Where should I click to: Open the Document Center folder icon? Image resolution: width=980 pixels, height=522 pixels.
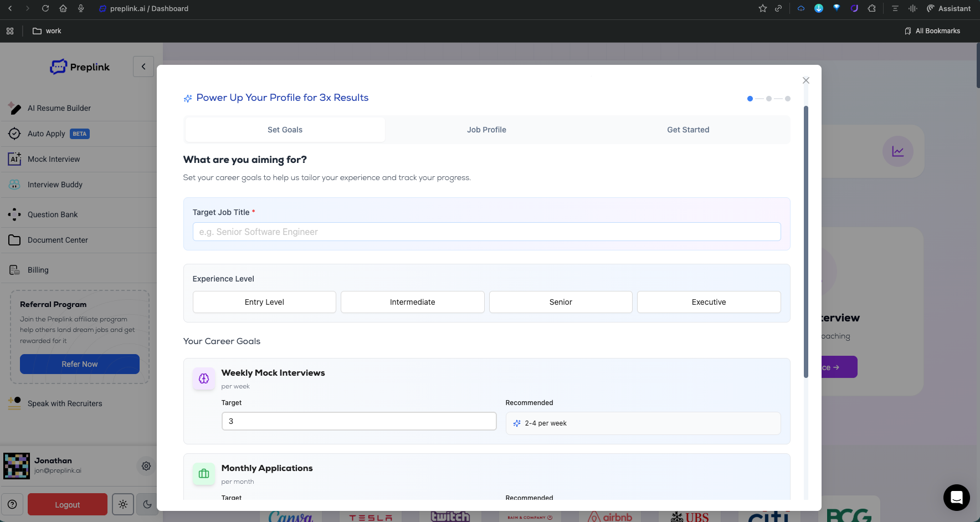tap(14, 240)
